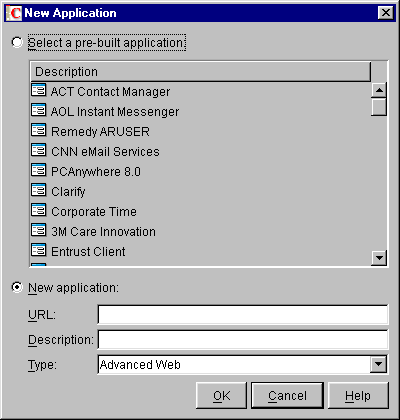
Task: Click the icon beside AOL Instant Messenger
Action: (39, 110)
